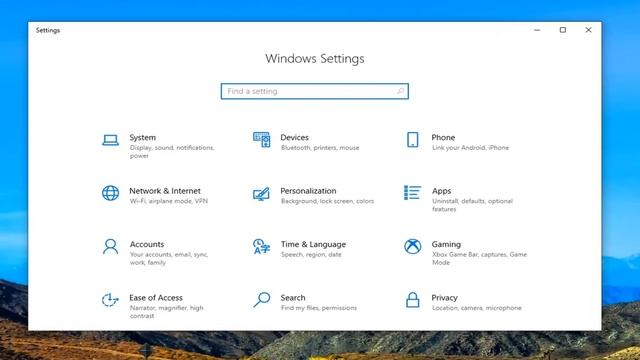This screenshot has height=360, width=640.
Task: Open Devices via keyboard-speaker icon
Action: pos(261,140)
